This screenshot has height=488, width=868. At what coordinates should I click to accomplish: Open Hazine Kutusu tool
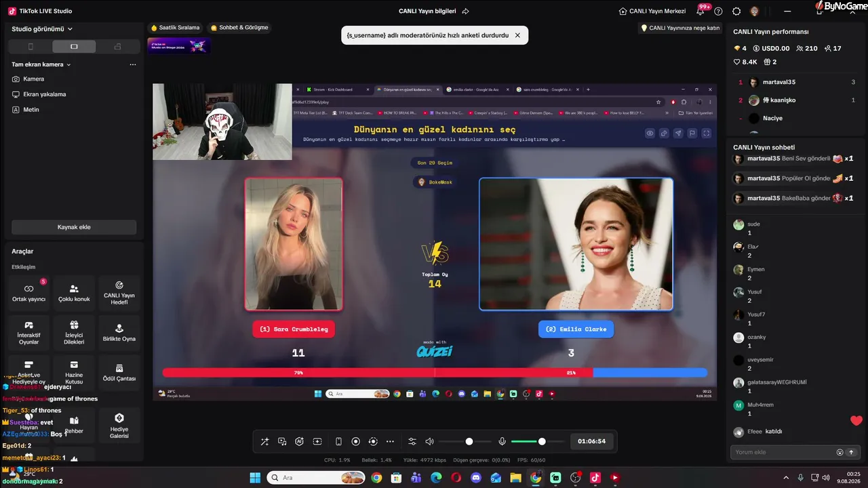74,373
